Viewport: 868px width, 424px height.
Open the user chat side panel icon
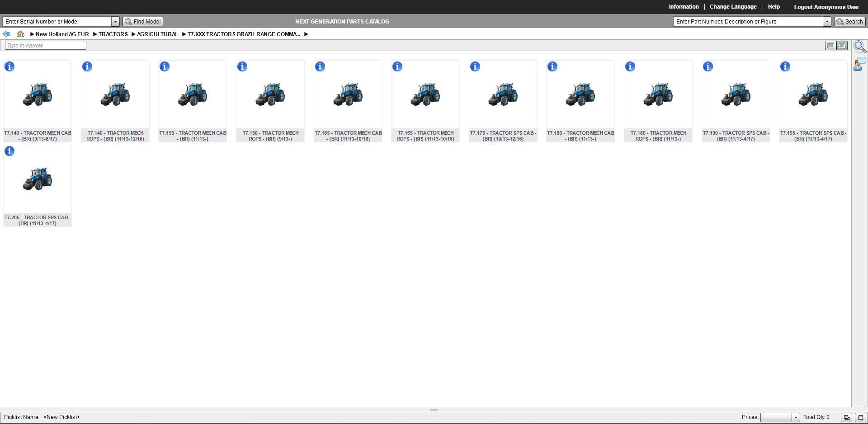tap(859, 64)
